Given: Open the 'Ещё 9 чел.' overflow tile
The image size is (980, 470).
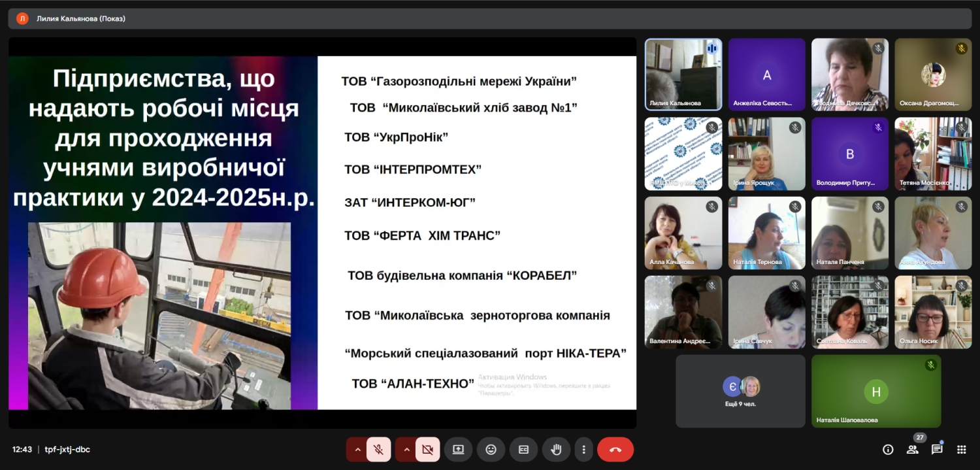Looking at the screenshot, I should pos(740,391).
